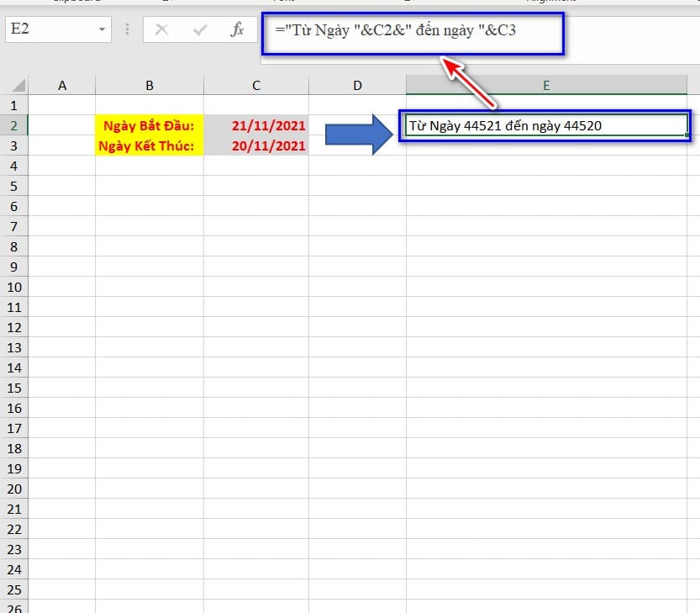Viewport: 700px width, 613px height.
Task: Select row 2 header
Action: [14, 125]
